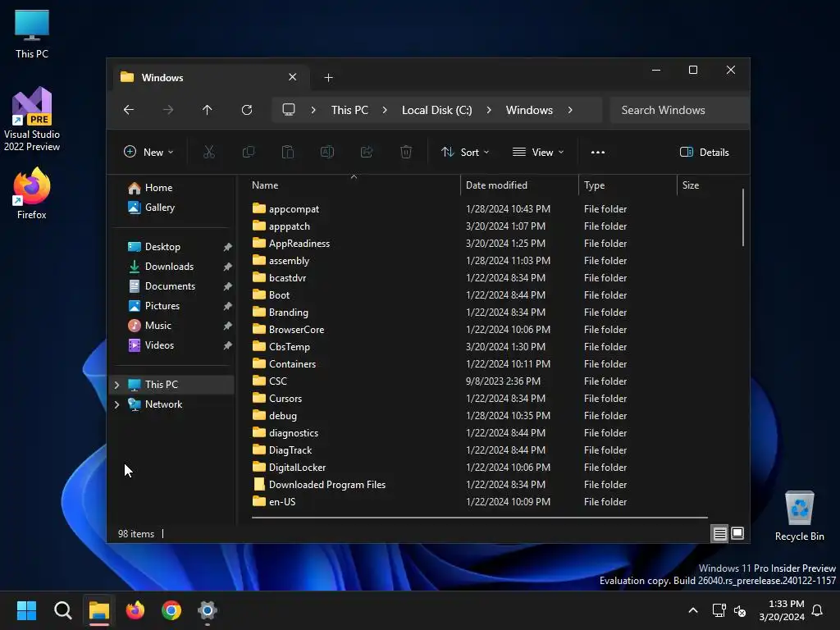Open the Sort dropdown menu
The height and width of the screenshot is (630, 840).
(x=465, y=152)
